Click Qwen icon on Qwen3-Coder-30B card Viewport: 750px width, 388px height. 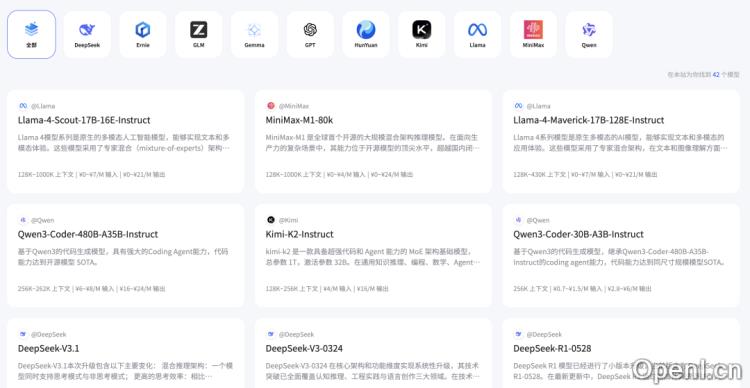[x=518, y=220]
